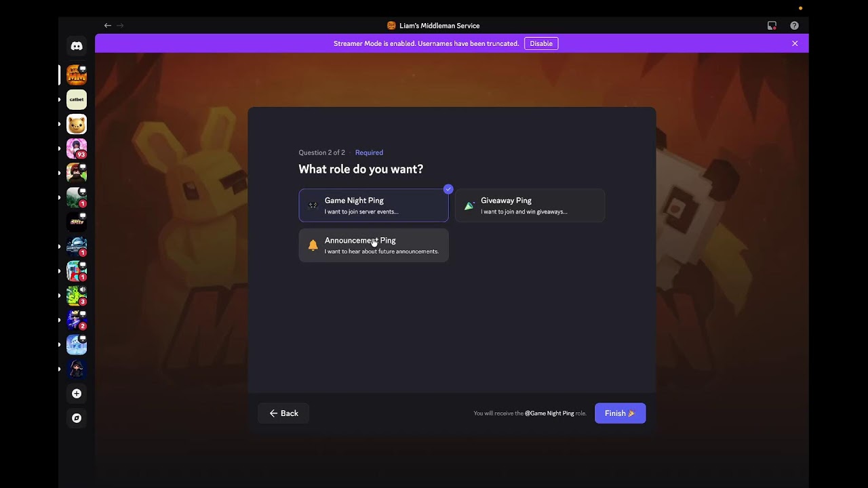
Task: Add a server with plus icon
Action: (77, 393)
